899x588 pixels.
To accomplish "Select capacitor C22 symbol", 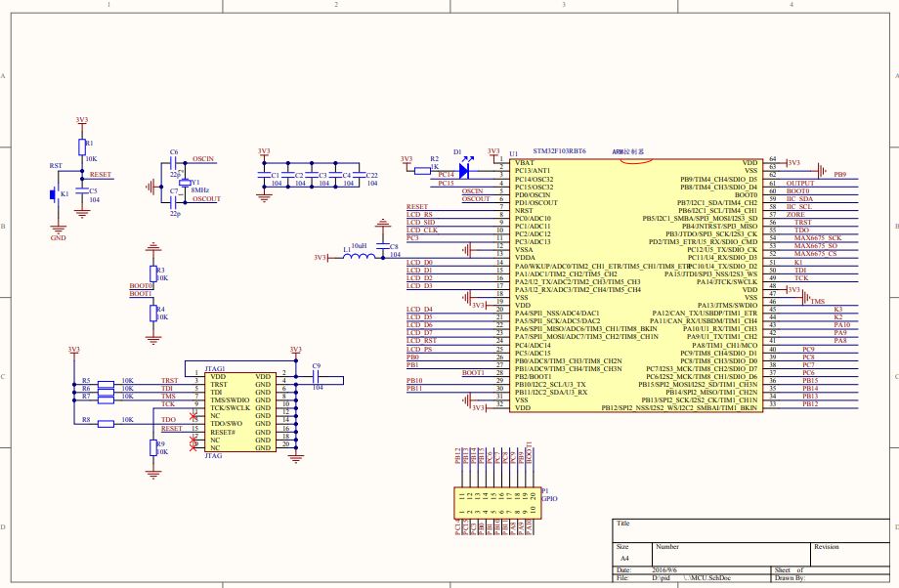I will 360,175.
